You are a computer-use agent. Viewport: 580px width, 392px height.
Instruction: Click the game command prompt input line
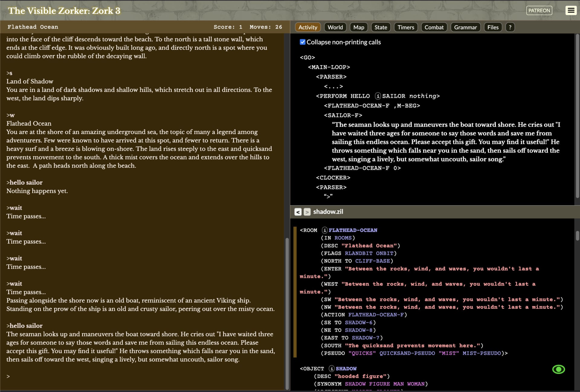tap(142, 376)
